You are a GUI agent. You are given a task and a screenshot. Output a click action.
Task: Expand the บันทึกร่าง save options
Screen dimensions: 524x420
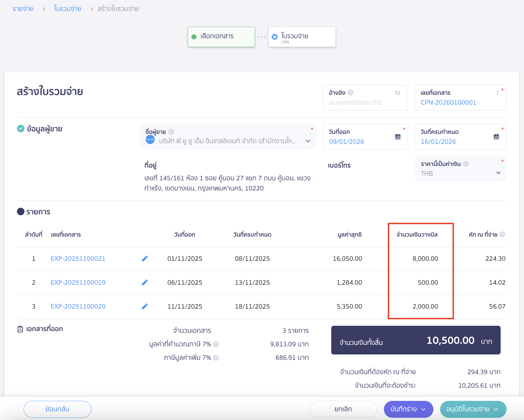pyautogui.click(x=423, y=409)
